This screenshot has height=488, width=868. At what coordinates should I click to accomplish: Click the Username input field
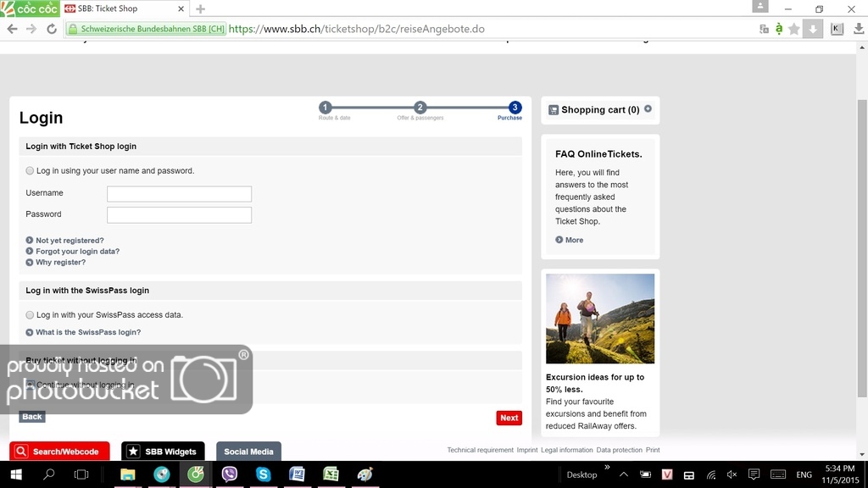pyautogui.click(x=180, y=194)
